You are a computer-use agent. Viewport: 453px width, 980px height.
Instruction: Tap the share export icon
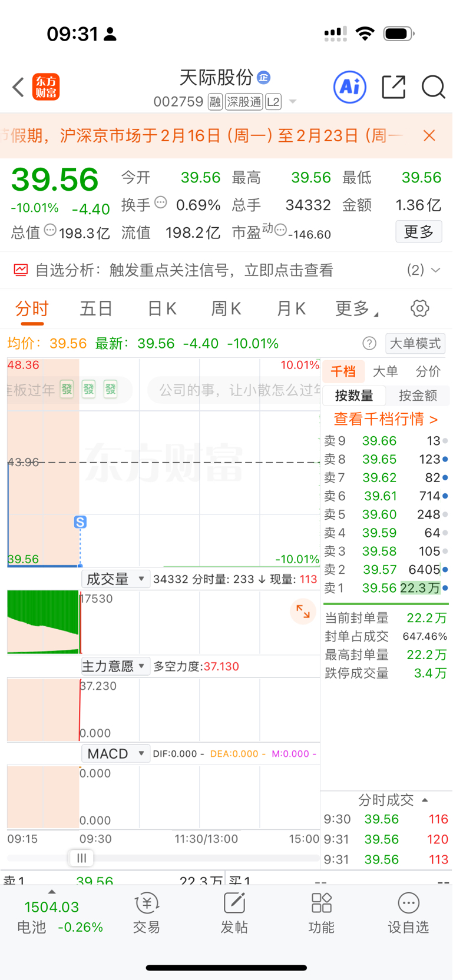point(394,87)
